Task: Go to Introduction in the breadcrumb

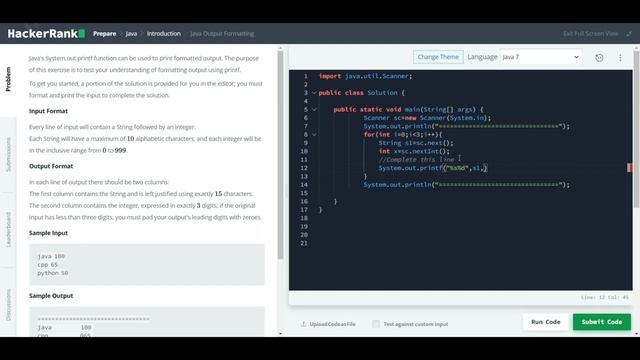Action: point(164,33)
